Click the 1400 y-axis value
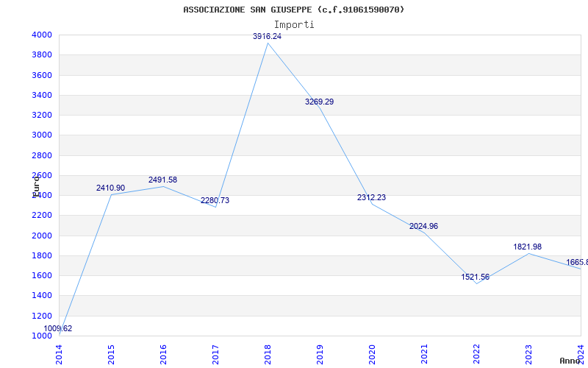The image size is (588, 368). tap(41, 296)
